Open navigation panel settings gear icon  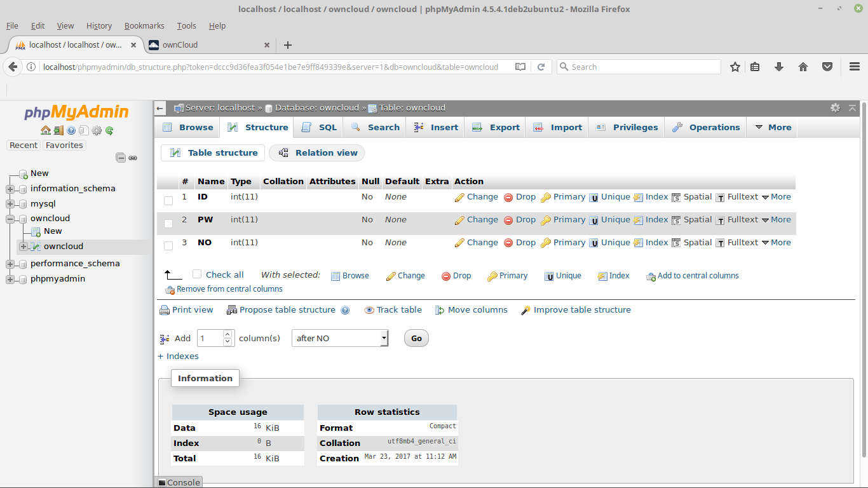(97, 130)
